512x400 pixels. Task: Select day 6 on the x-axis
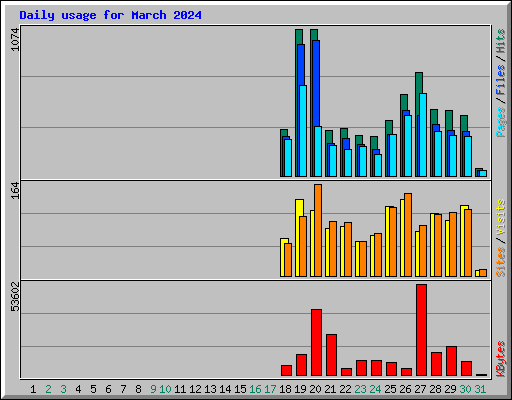tap(108, 389)
